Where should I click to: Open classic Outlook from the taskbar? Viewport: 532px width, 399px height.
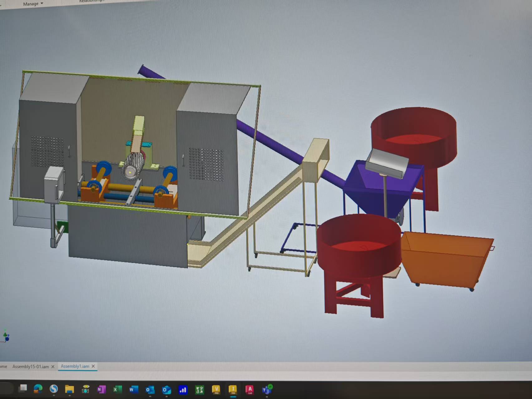tap(150, 390)
